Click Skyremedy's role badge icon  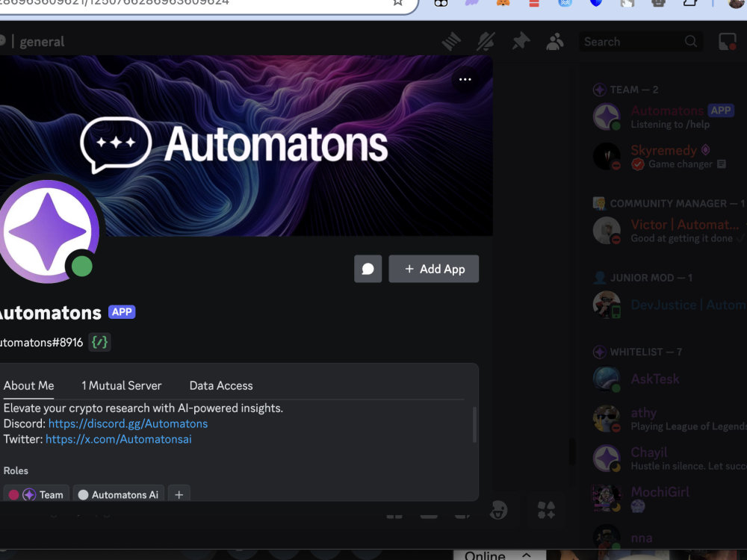click(706, 150)
